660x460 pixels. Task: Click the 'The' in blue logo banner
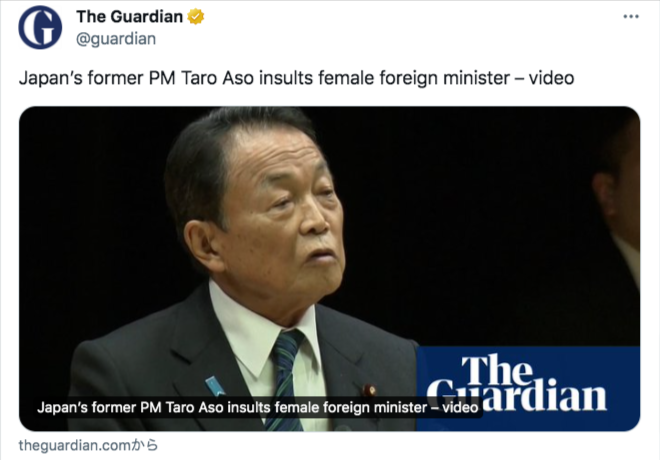(497, 370)
